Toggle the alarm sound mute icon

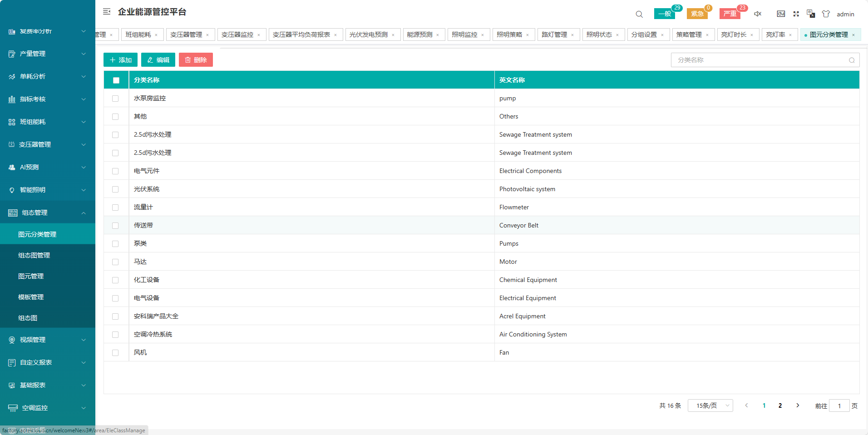(x=758, y=14)
